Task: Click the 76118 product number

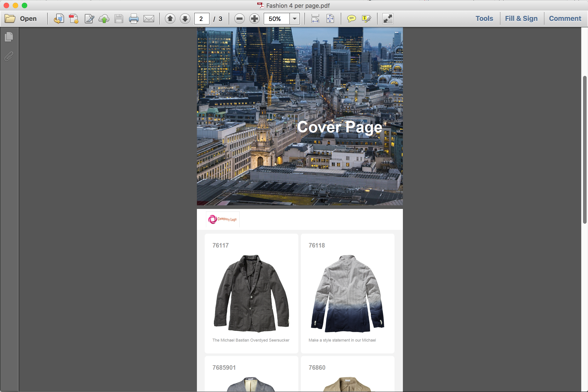Action: 317,245
